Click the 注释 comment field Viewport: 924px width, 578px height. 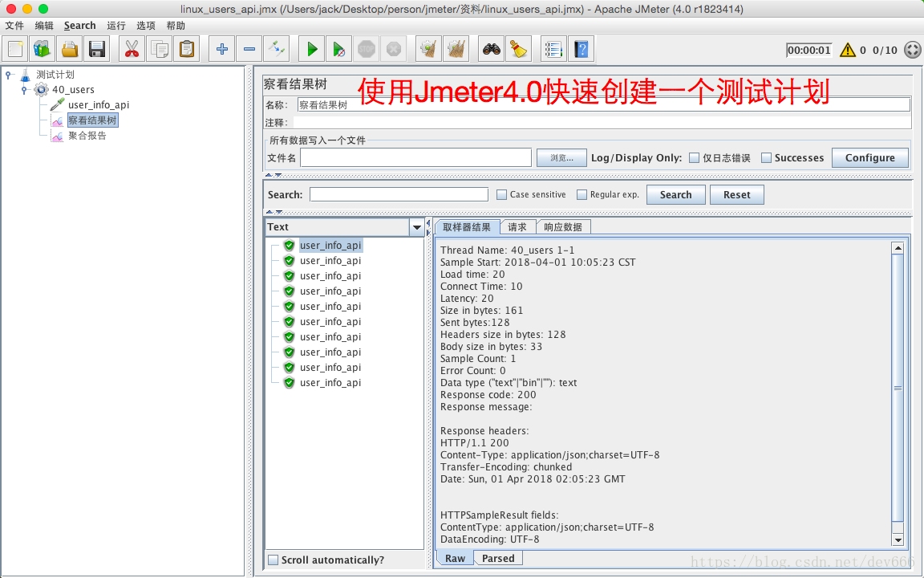[x=602, y=123]
